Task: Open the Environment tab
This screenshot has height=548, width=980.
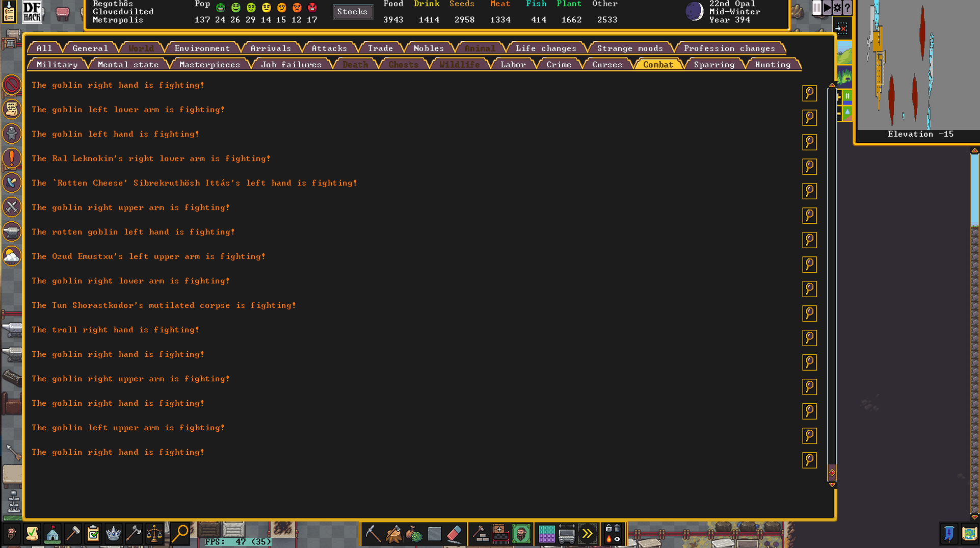Action: [x=202, y=48]
